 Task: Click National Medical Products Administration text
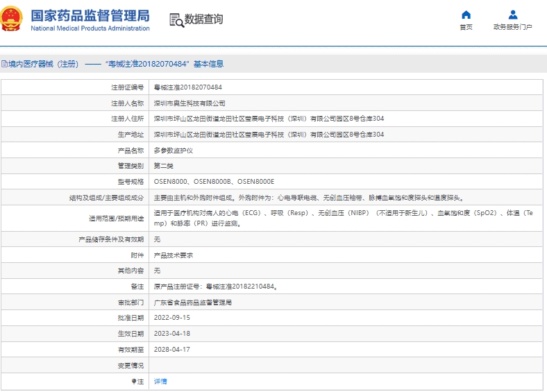coord(90,28)
